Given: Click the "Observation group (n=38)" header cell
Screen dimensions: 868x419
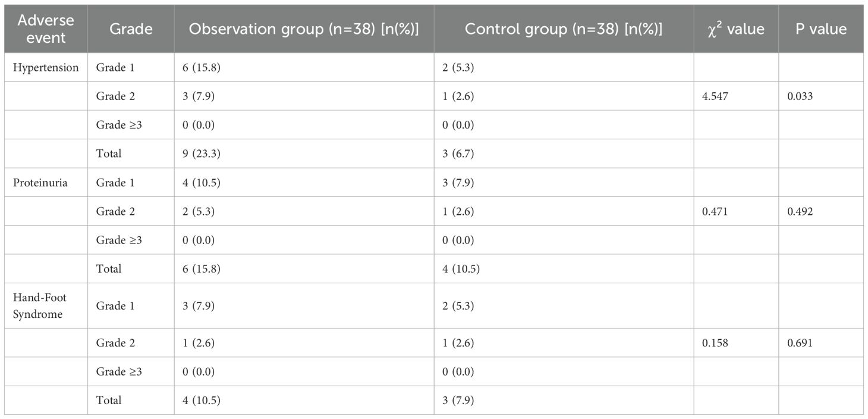Looking at the screenshot, I should [x=304, y=29].
